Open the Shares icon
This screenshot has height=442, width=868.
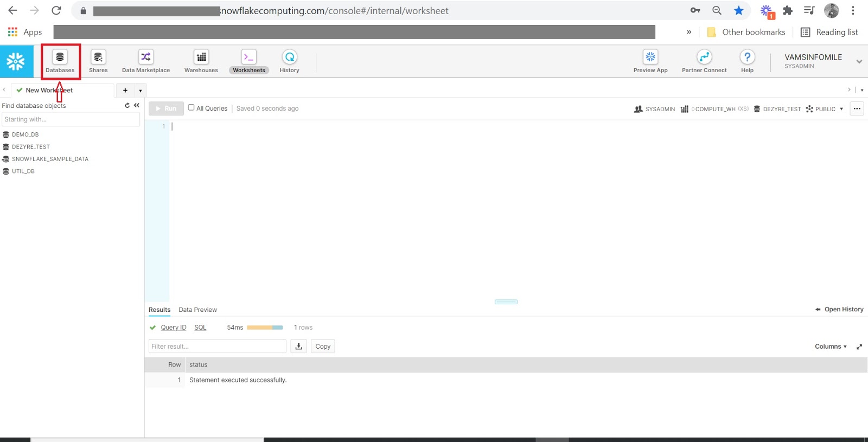(x=98, y=57)
